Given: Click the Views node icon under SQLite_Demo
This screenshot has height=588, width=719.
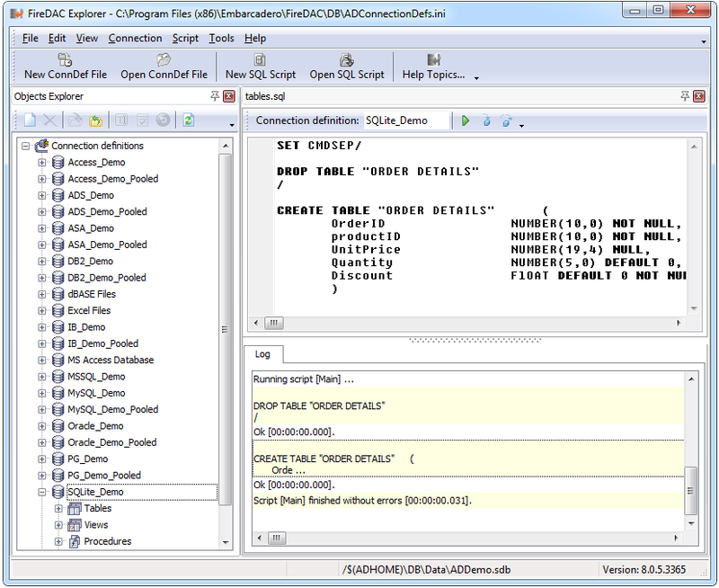Looking at the screenshot, I should [75, 525].
